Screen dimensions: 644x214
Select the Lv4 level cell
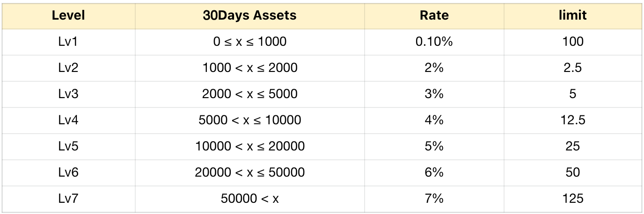click(x=68, y=121)
